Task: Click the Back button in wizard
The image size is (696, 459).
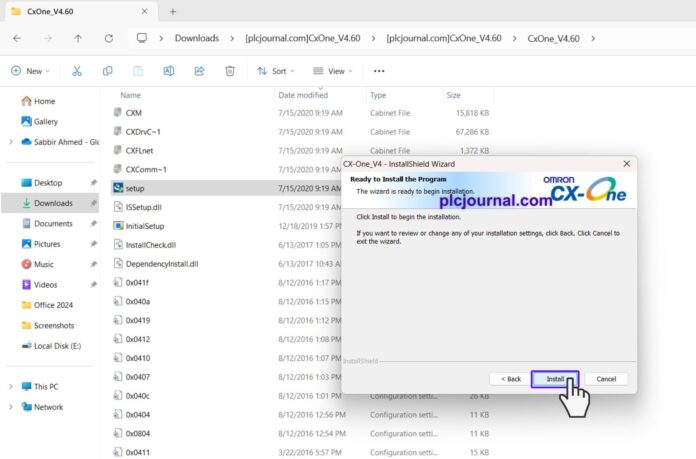Action: tap(511, 379)
